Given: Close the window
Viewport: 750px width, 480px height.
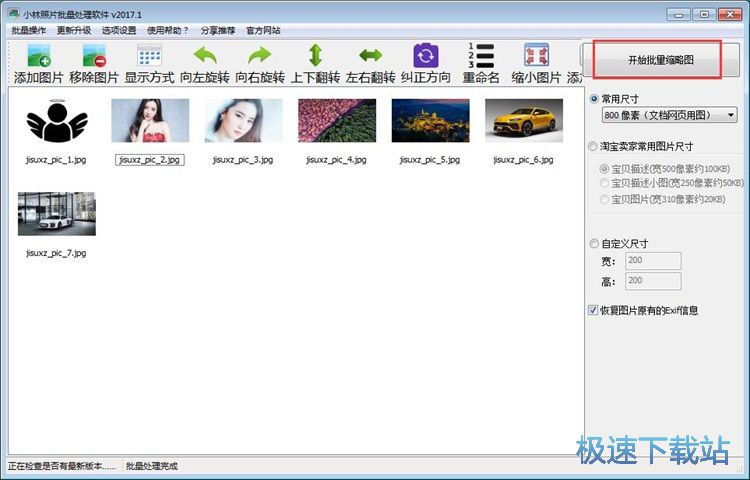Looking at the screenshot, I should [730, 14].
